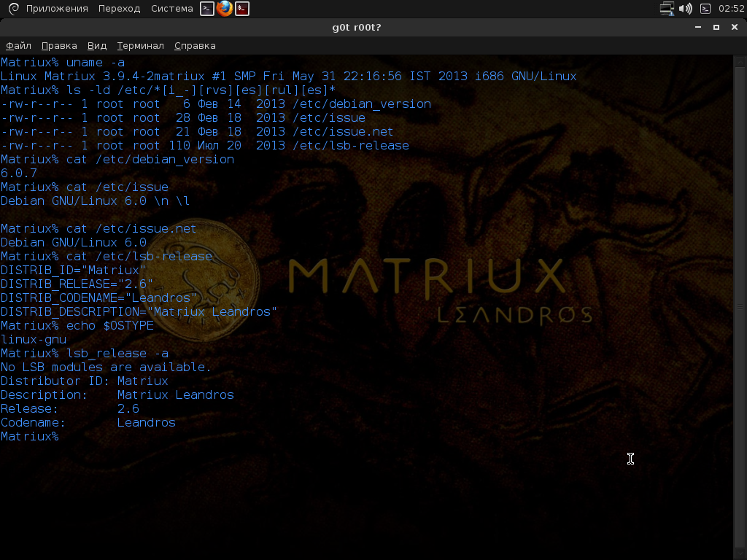Click the DISTRIB_ID="Matriux" line
Viewport: 747px width, 560px height.
[73, 270]
